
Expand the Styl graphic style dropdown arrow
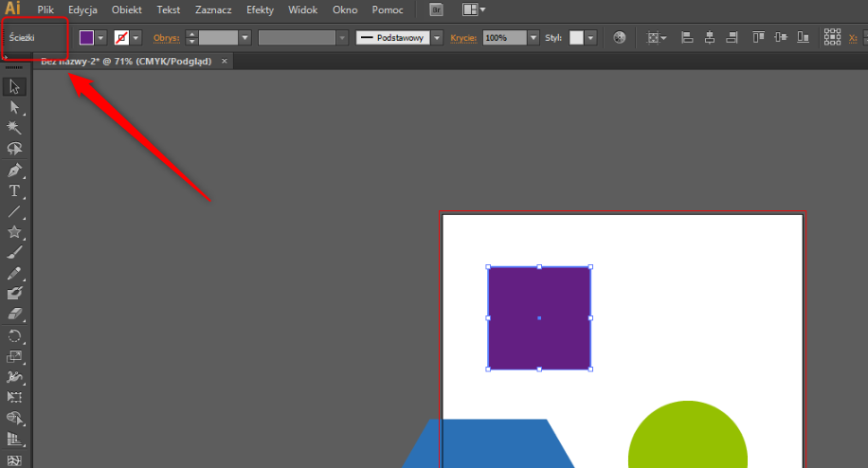click(x=590, y=38)
